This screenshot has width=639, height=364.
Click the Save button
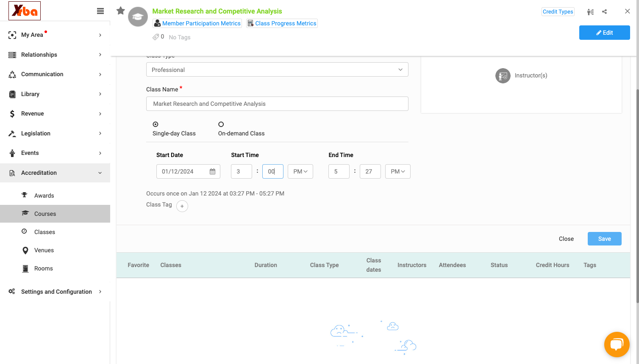[605, 239]
